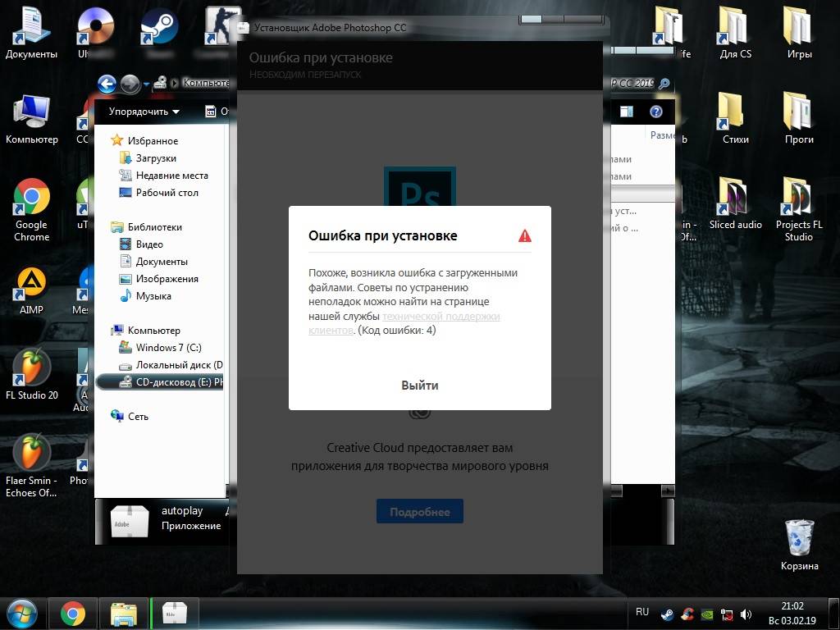Click the Подробнее button in installer
This screenshot has width=840, height=630.
[419, 512]
